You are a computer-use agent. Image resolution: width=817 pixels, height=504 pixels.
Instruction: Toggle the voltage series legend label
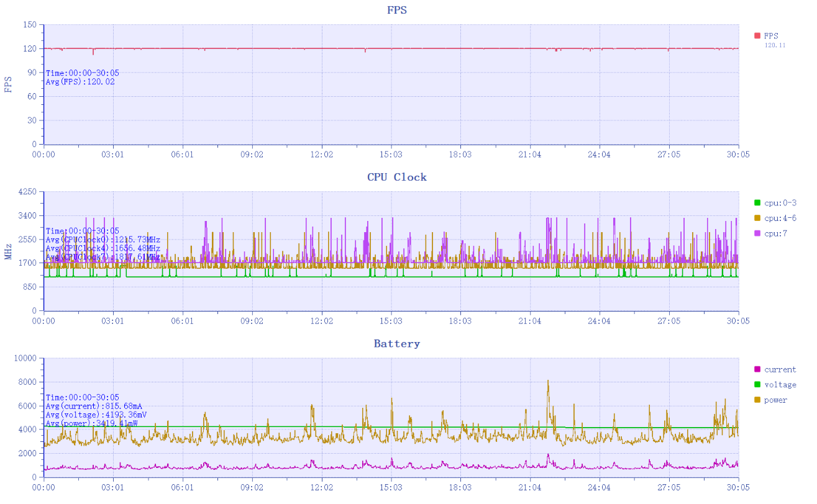(780, 385)
